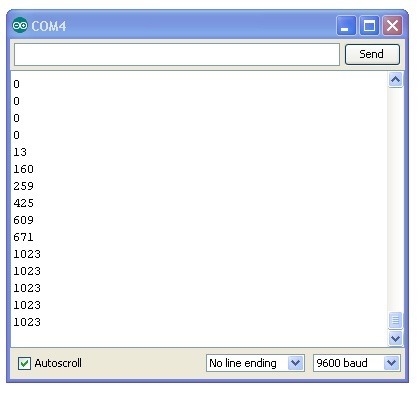Toggle the Autoscroll checkbox
418x395 pixels.
coord(24,363)
